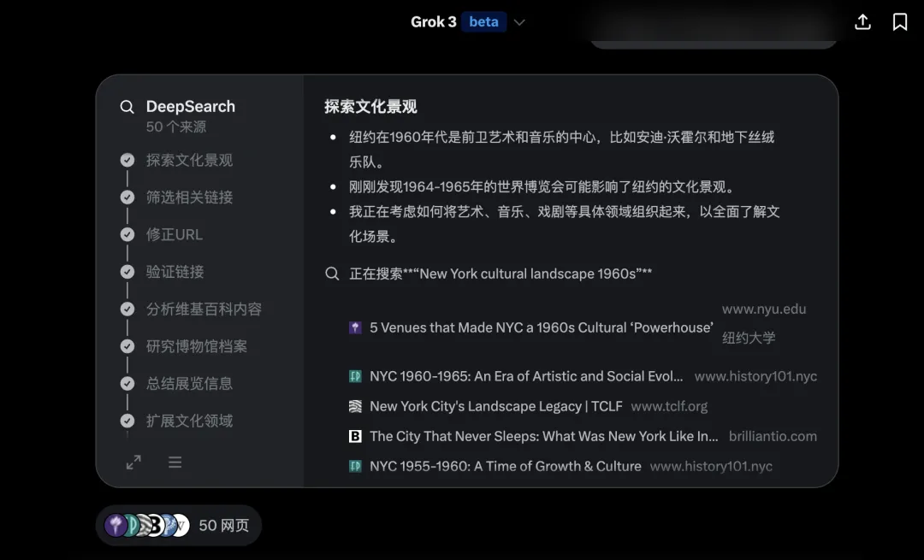The width and height of the screenshot is (924, 560).
Task: Click the DeepSearch magnifier icon
Action: pyautogui.click(x=127, y=107)
